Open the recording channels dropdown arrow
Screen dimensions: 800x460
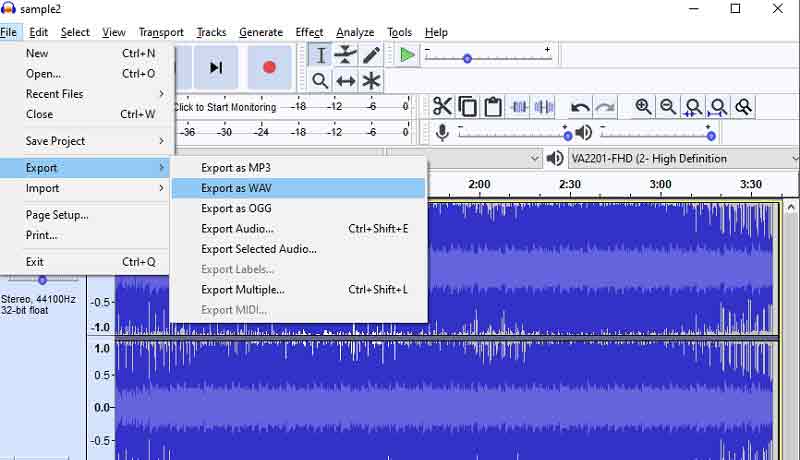(x=534, y=159)
